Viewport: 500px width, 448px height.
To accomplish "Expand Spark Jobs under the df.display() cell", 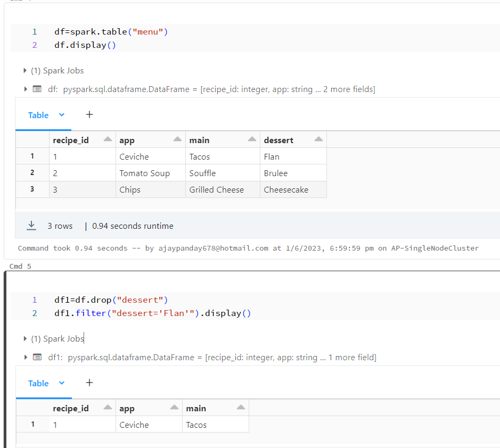I will point(25,71).
